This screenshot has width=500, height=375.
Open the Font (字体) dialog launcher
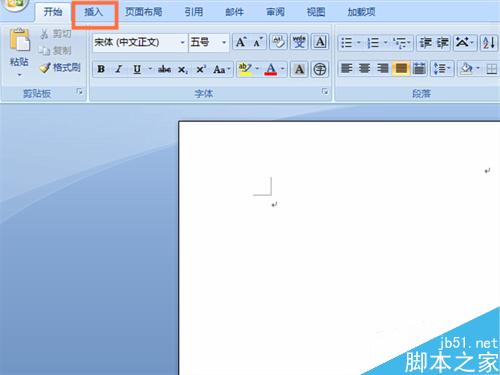[x=325, y=92]
